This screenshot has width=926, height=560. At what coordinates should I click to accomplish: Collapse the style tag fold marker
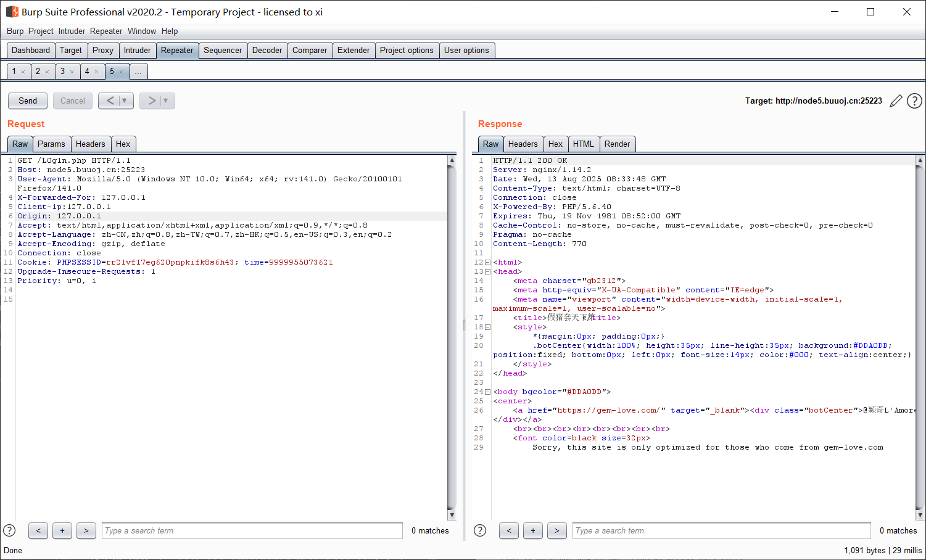click(487, 327)
